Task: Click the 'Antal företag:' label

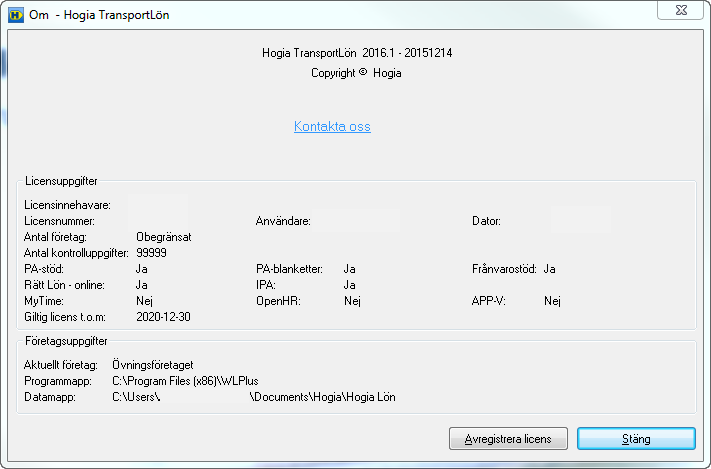Action: (55, 237)
